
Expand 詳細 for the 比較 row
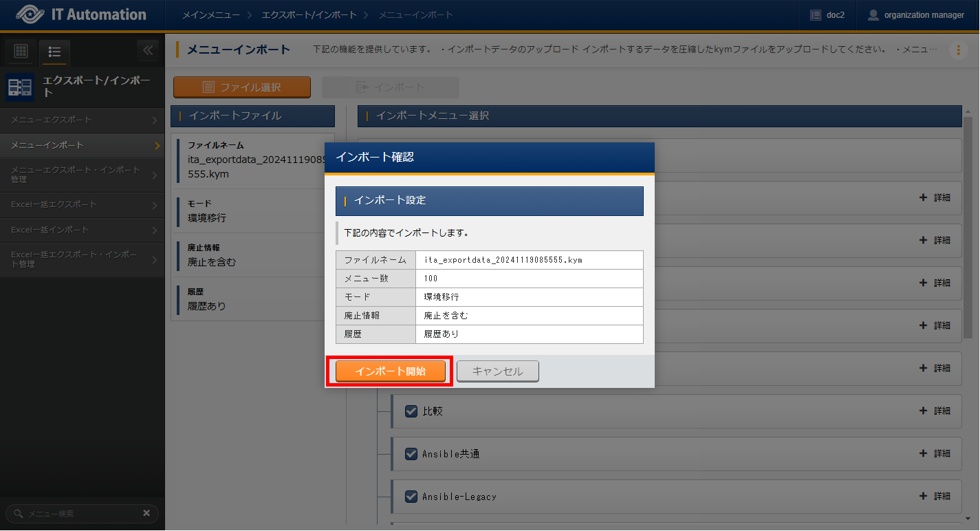[x=935, y=411]
